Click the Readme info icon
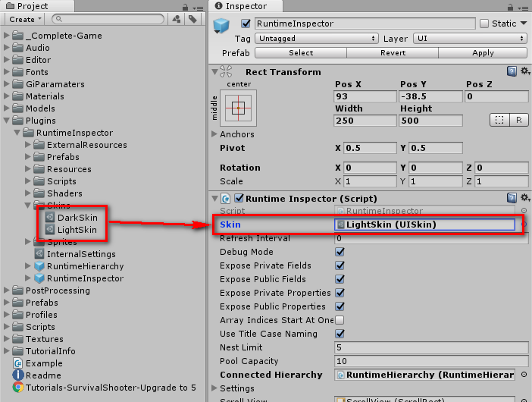 coord(18,375)
